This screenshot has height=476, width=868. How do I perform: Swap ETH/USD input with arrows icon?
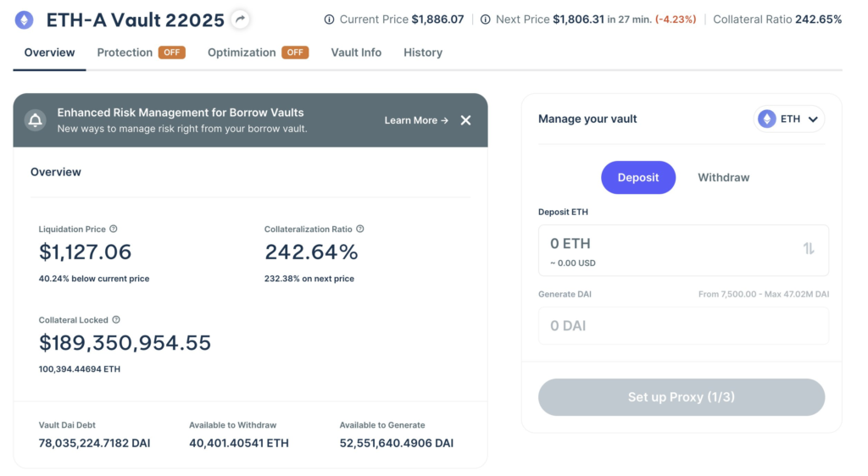[809, 249]
